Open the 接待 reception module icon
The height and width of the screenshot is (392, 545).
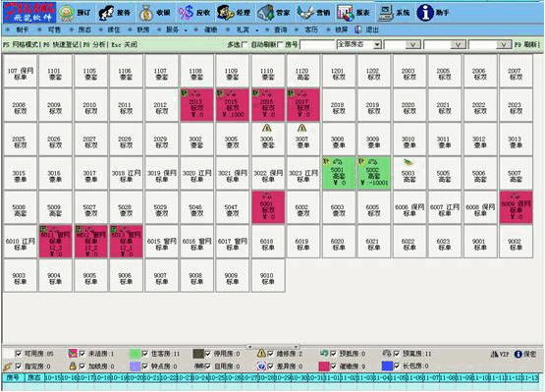click(106, 13)
